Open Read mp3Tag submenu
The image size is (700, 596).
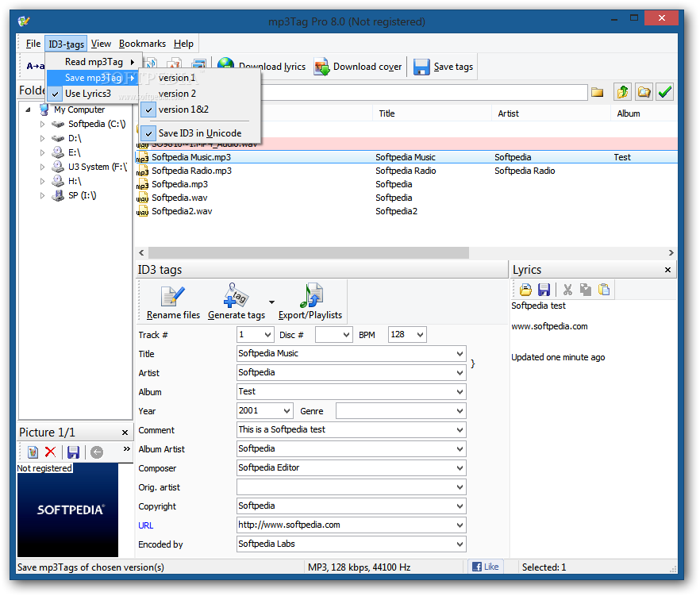click(92, 62)
